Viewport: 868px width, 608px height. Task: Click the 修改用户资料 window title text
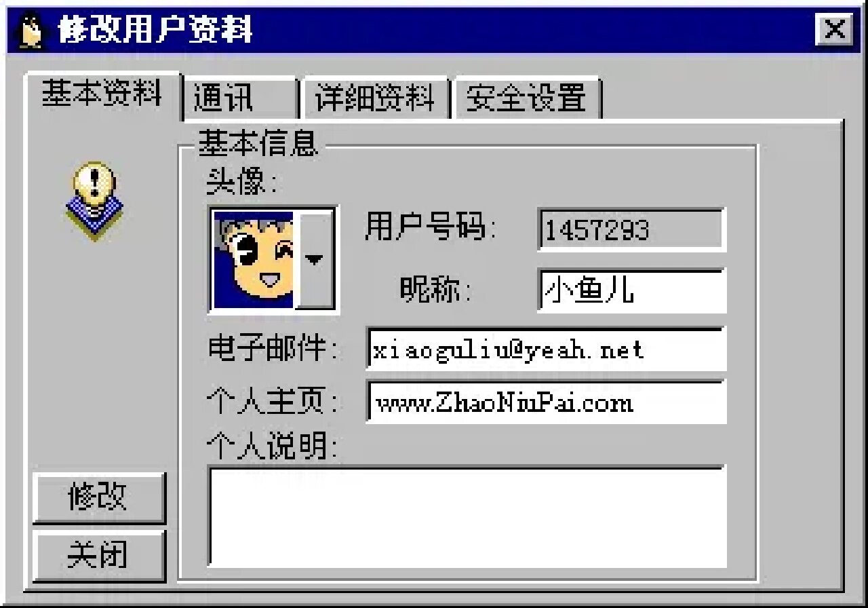coord(155,31)
